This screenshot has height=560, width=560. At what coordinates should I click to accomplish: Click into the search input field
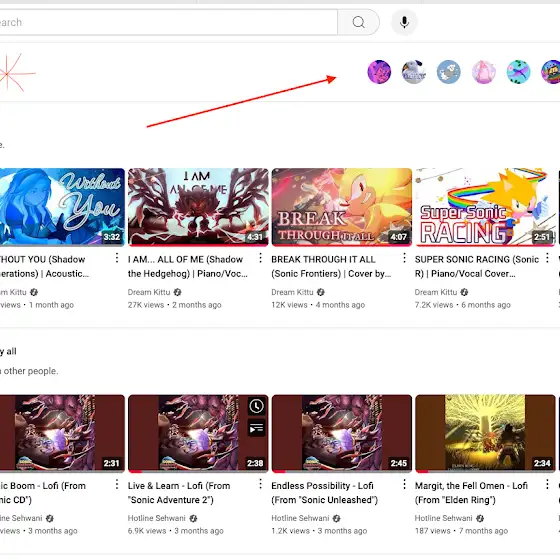168,22
